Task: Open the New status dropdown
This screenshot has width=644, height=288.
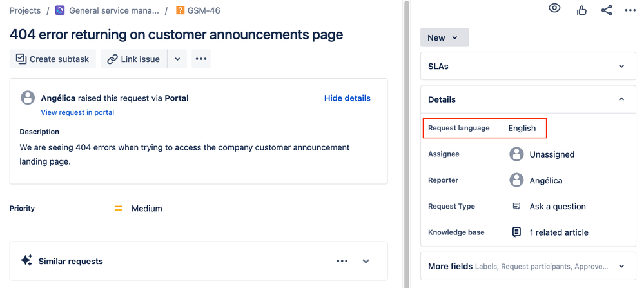Action: point(444,37)
